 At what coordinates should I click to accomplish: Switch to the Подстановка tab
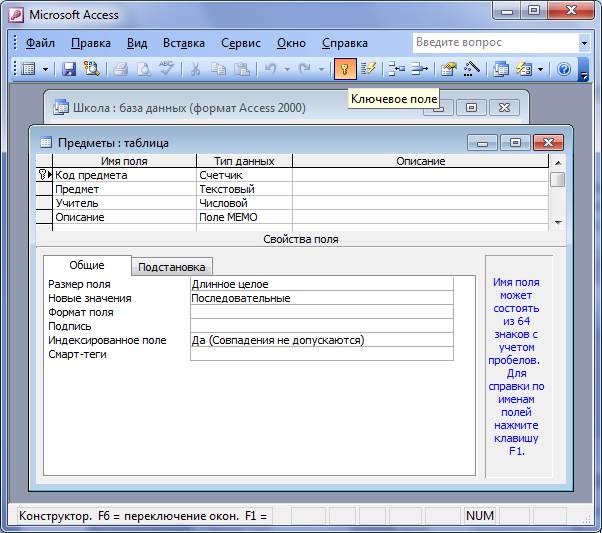pyautogui.click(x=172, y=267)
